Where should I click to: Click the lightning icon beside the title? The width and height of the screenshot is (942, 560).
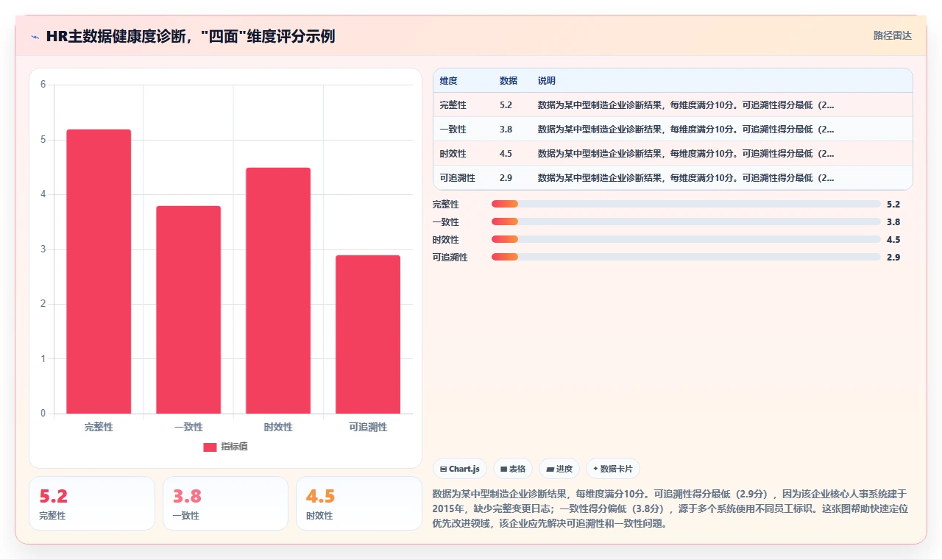35,37
